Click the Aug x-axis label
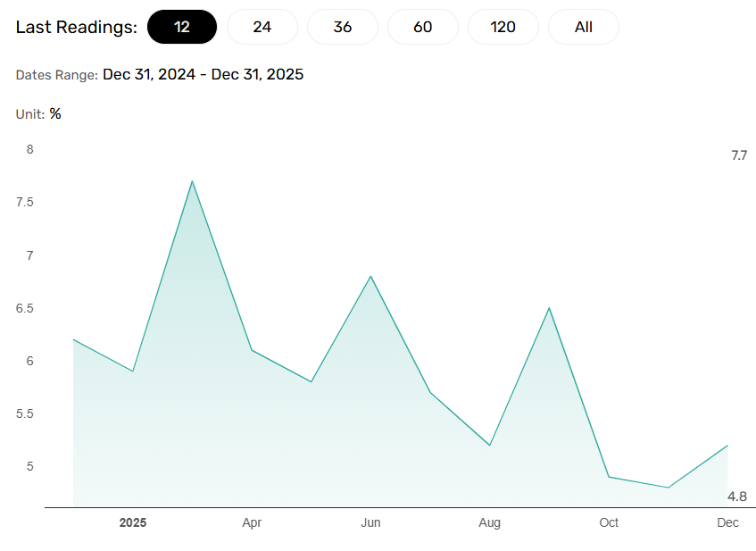The height and width of the screenshot is (551, 756). pyautogui.click(x=489, y=523)
